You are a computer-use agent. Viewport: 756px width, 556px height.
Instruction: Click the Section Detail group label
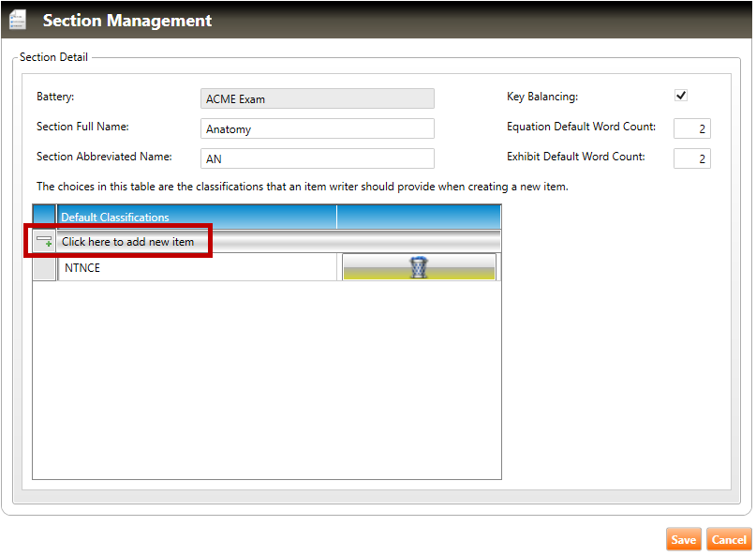tap(54, 57)
